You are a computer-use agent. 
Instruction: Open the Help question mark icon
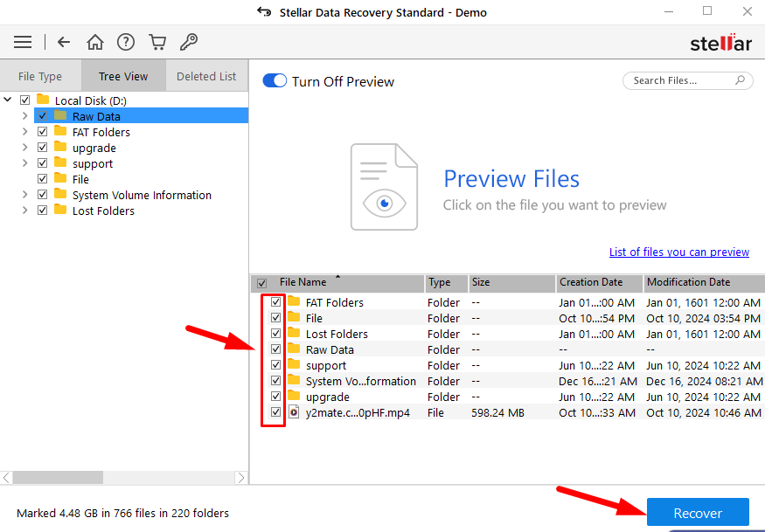click(x=126, y=42)
